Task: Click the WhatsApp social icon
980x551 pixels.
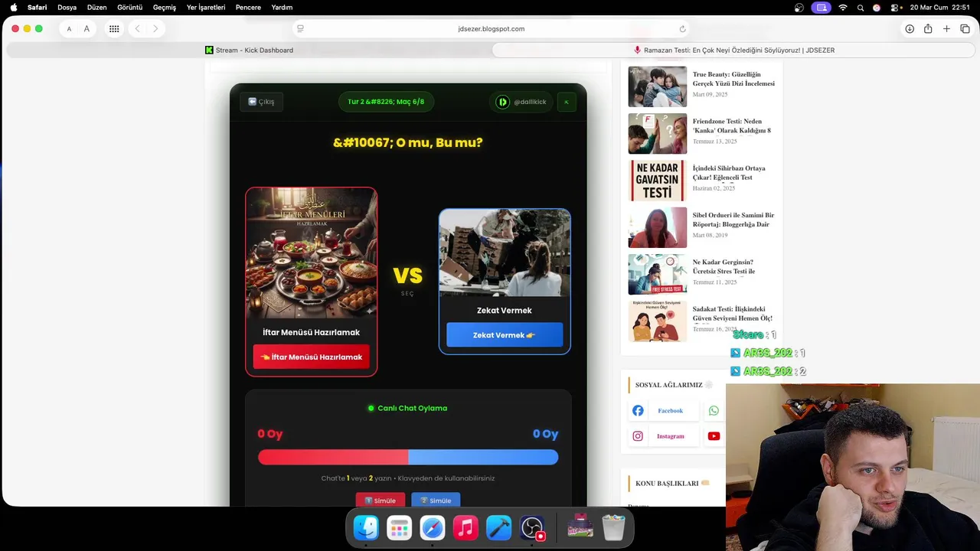Action: [714, 411]
